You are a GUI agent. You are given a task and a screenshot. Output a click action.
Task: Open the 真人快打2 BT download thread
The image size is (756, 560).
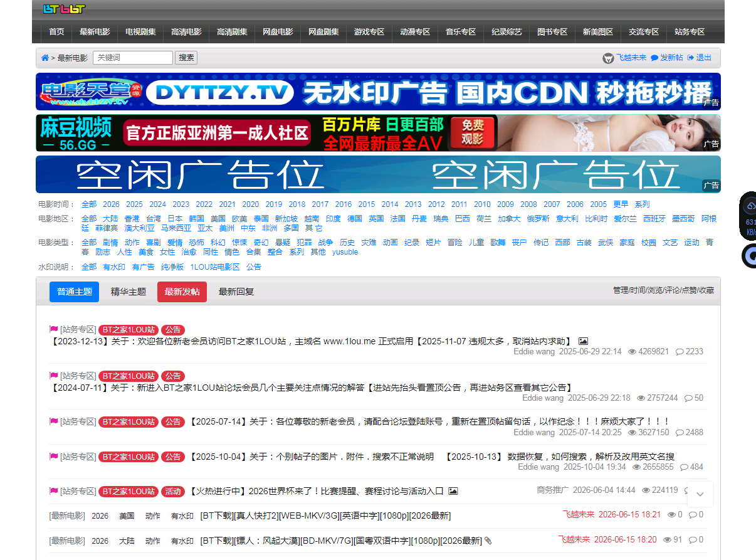coord(325,516)
